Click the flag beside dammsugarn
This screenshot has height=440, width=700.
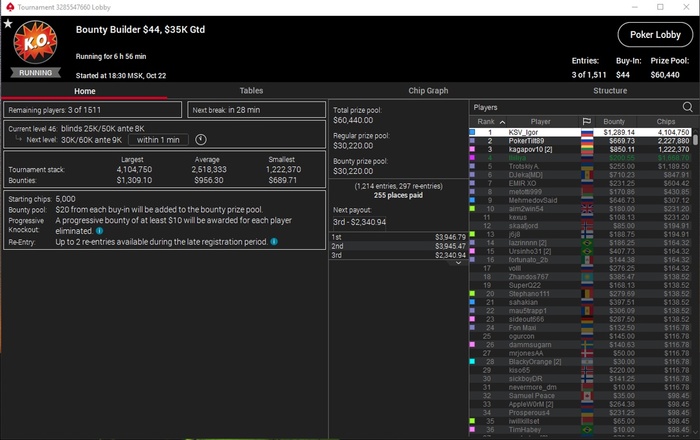tap(587, 345)
